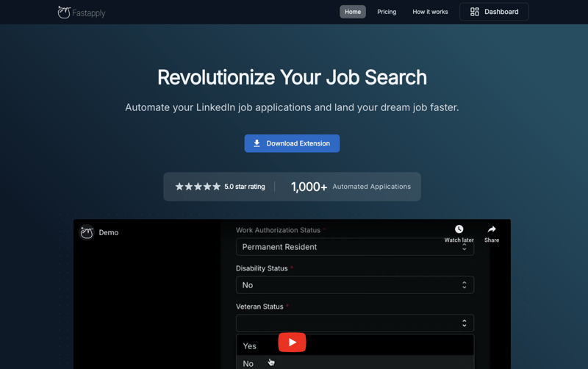This screenshot has height=369, width=588.
Task: Click the Veteran Status dropdown chevron arrows
Action: 465,323
